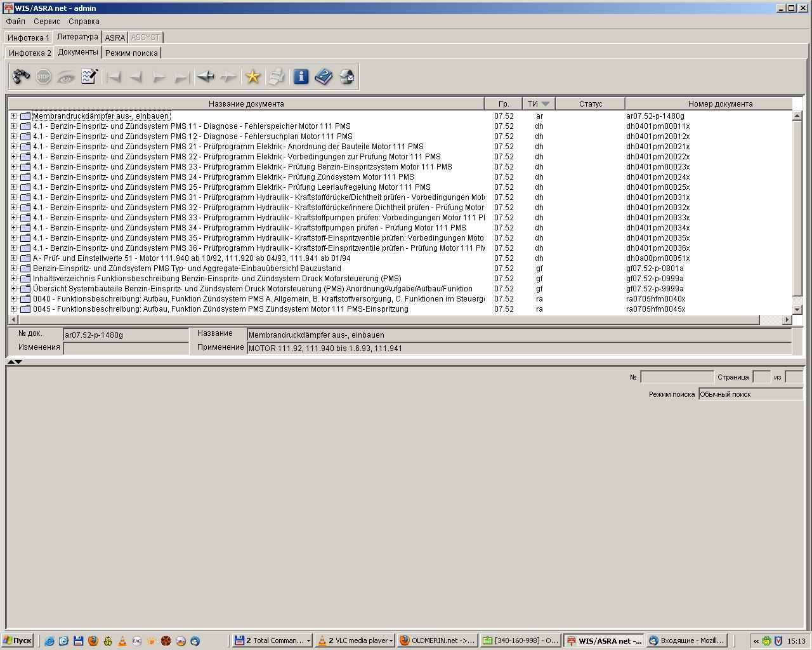Toggle the split pane collapse arrows
The width and height of the screenshot is (812, 650).
(x=15, y=362)
